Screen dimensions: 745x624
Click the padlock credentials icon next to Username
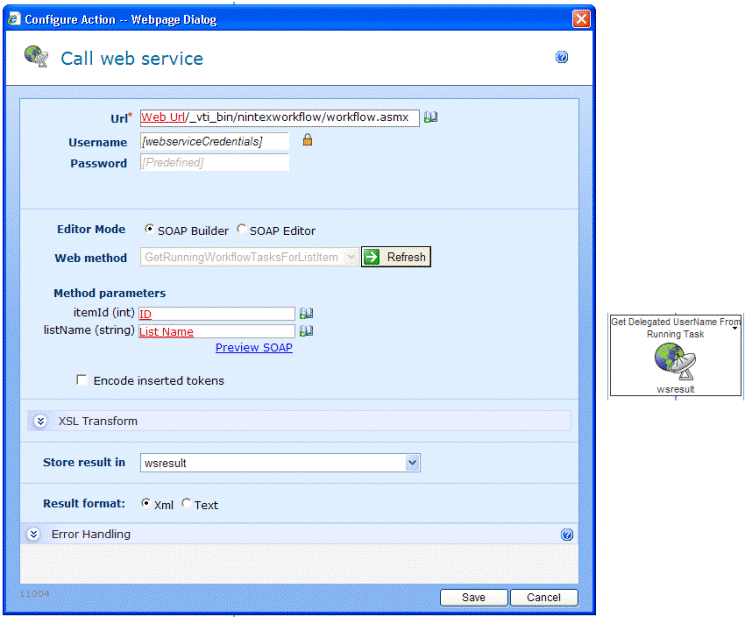pyautogui.click(x=307, y=140)
